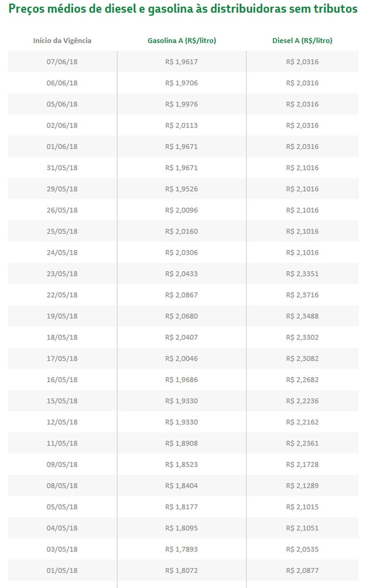The height and width of the screenshot is (588, 366).
Task: Select diesel price R$ 2,0535
Action: [302, 550]
